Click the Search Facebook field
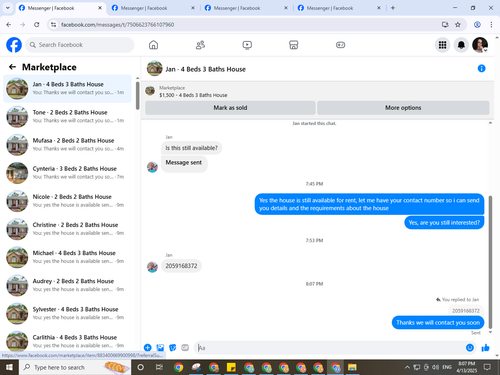The width and height of the screenshot is (500, 375). (80, 45)
